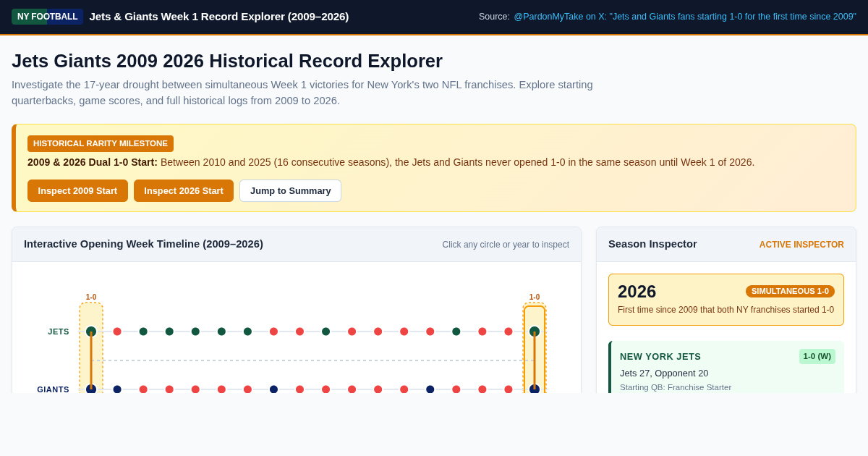
Task: Click the Season Inspector panel title
Action: (x=652, y=244)
